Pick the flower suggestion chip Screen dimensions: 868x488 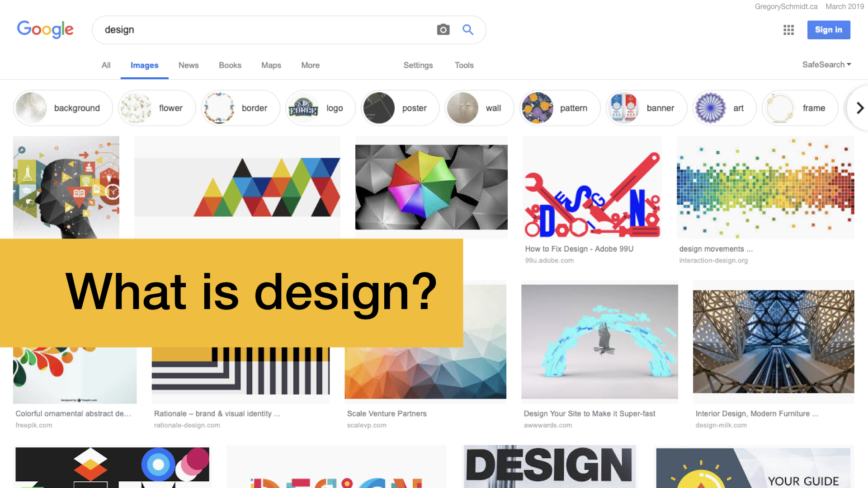click(157, 108)
